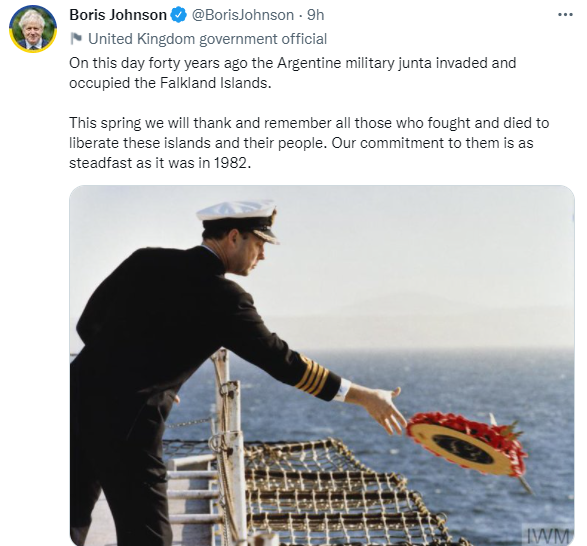Click the @BorisJohnson handle
The height and width of the screenshot is (546, 587).
[243, 15]
